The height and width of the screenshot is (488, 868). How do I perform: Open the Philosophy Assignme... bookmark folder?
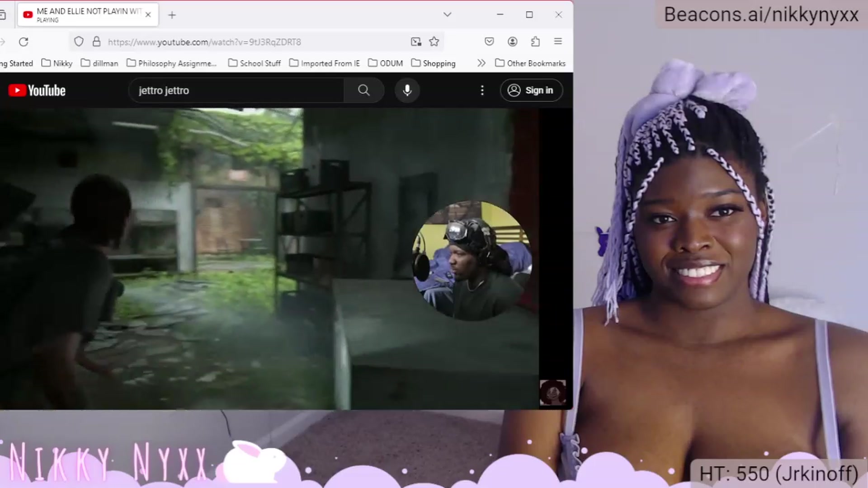point(172,63)
